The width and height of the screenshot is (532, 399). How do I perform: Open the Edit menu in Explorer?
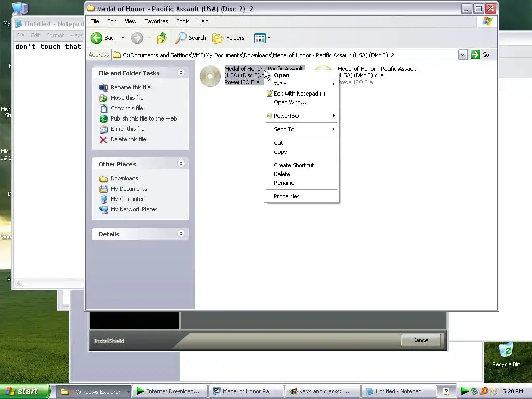coord(112,21)
